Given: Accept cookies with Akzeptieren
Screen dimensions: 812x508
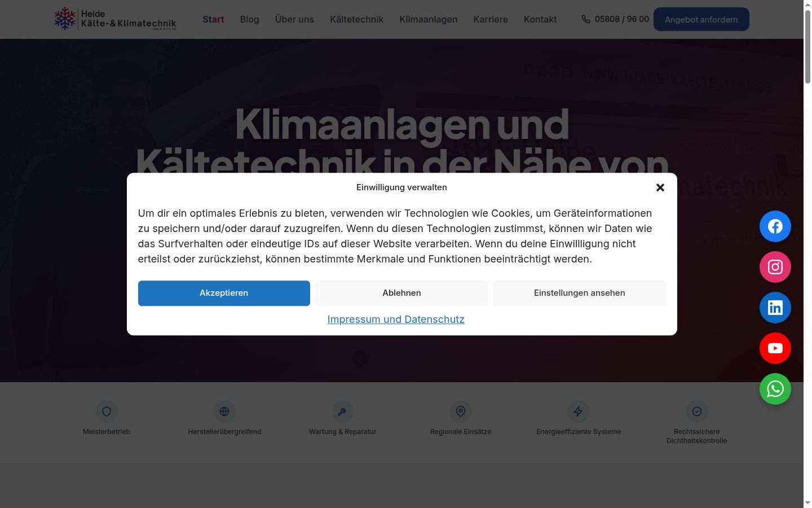Looking at the screenshot, I should click(x=224, y=293).
